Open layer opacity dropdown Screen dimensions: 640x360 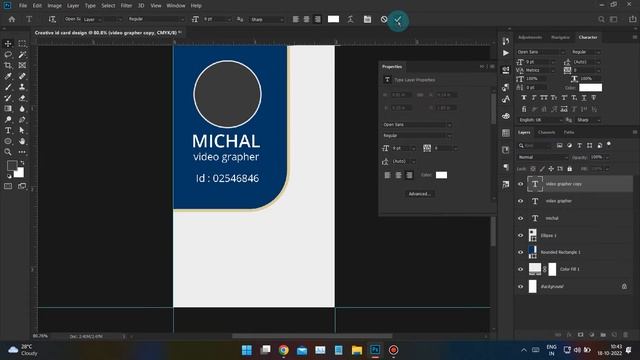(x=607, y=157)
